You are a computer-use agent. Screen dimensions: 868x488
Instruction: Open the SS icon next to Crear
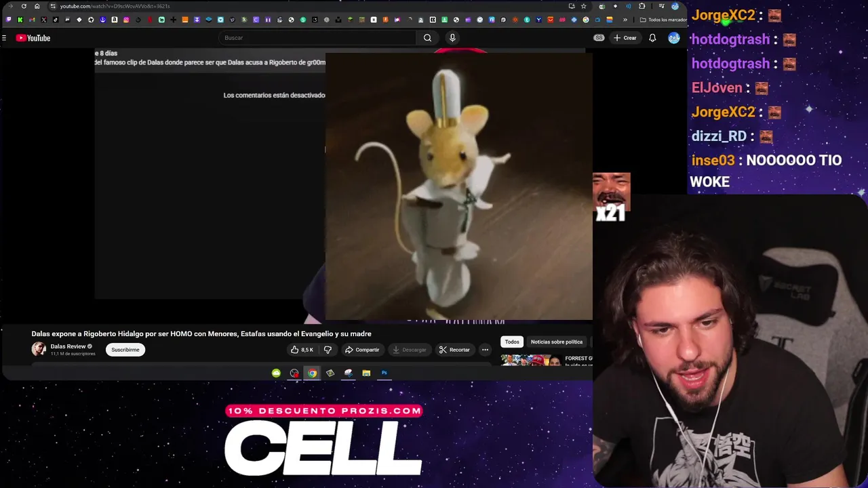coord(599,38)
